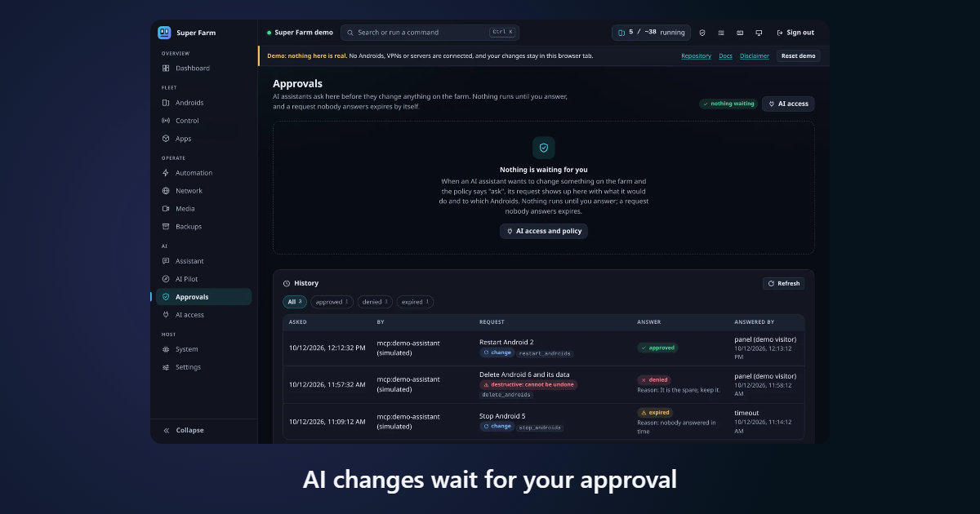Click the Androids sidebar icon

tap(166, 103)
